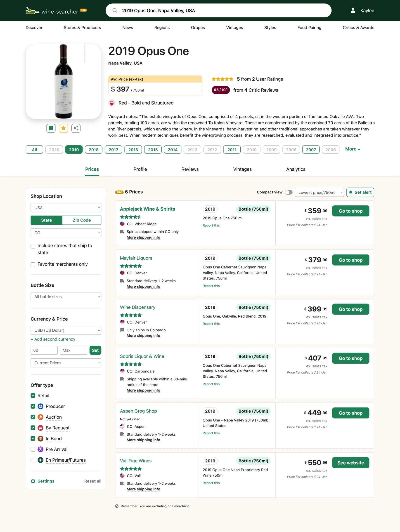400x532 pixels.
Task: Click the Producer offer type icon
Action: click(41, 406)
